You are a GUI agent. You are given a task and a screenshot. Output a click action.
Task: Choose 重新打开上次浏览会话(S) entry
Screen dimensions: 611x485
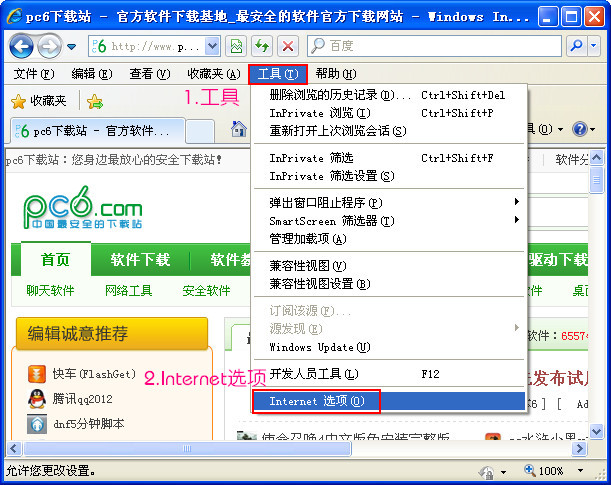click(389, 131)
